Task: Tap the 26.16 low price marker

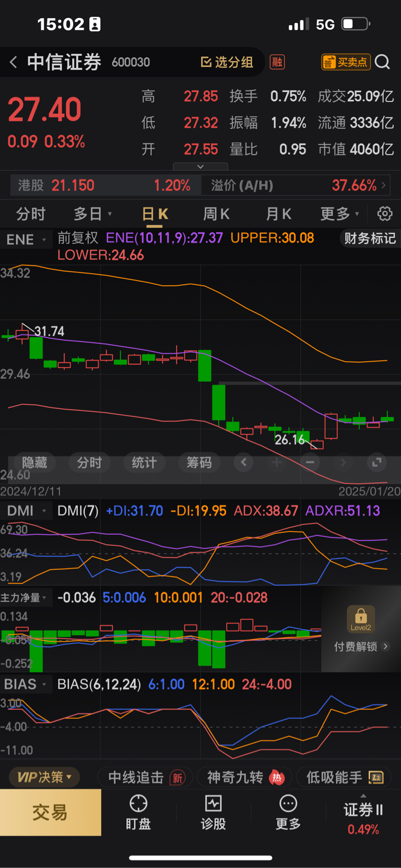Action: coord(290,440)
